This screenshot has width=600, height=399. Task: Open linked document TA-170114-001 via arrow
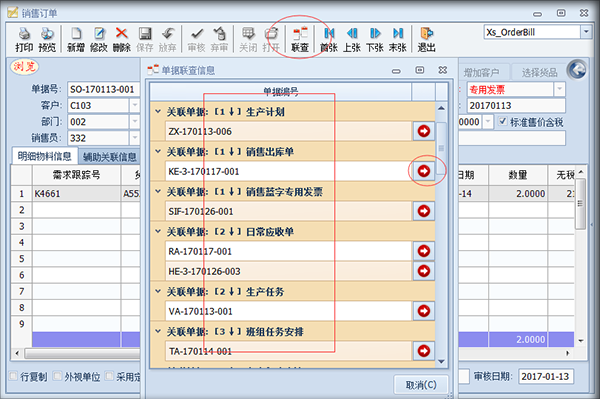click(424, 351)
